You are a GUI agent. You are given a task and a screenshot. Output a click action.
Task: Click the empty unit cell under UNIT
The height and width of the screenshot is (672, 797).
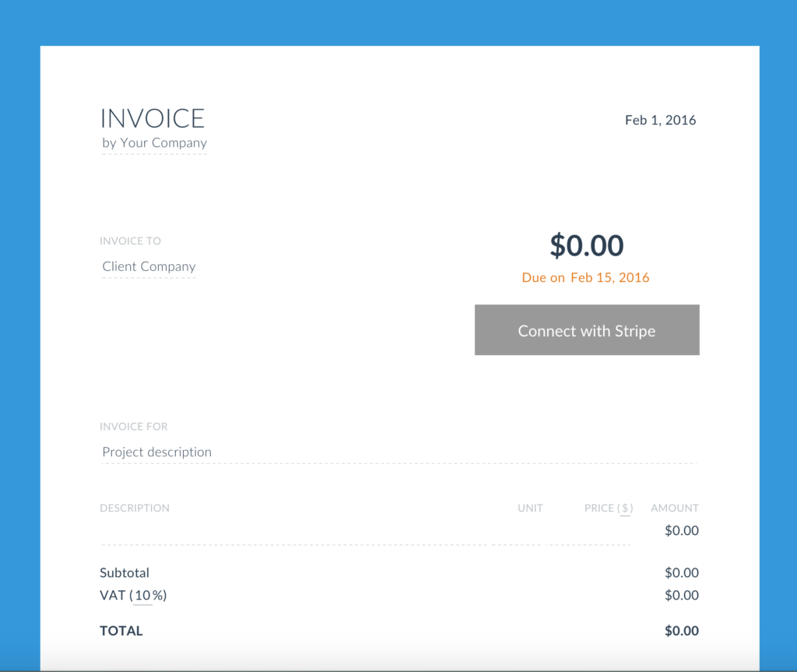[x=529, y=532]
